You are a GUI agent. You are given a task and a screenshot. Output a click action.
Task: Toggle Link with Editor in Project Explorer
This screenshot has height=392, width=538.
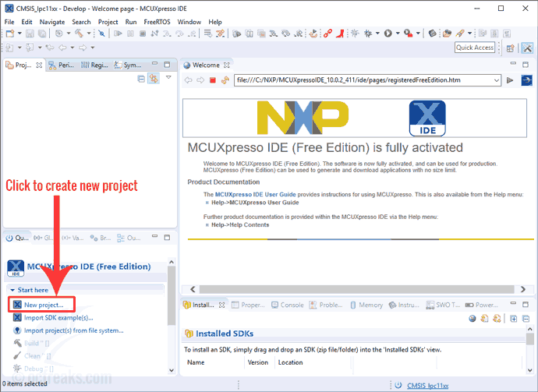(x=154, y=79)
